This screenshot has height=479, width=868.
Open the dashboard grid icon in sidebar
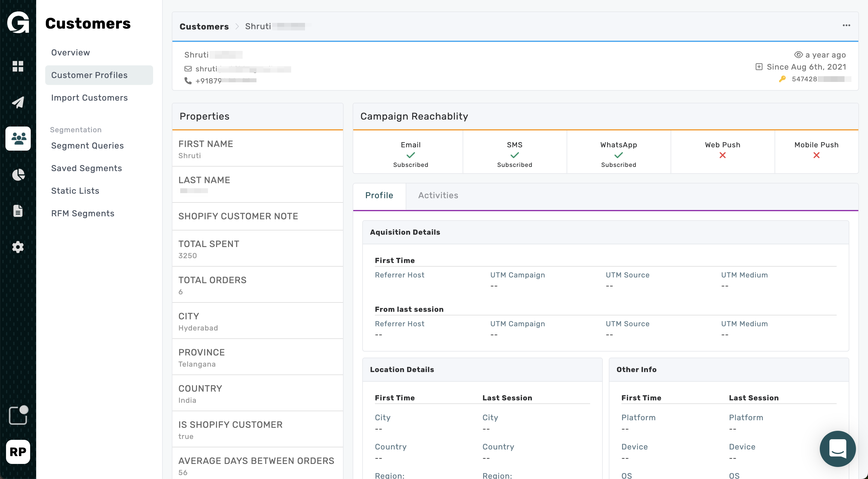coord(18,66)
